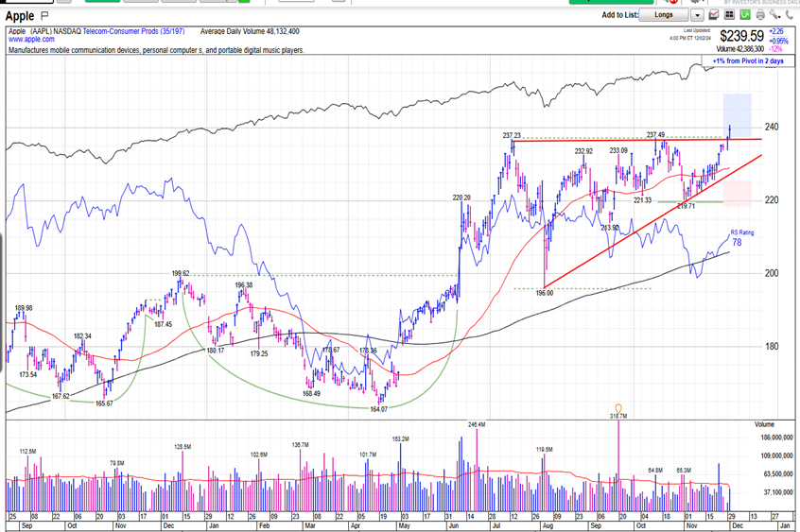This screenshot has height=532, width=800.
Task: Click the green chart pattern icon
Action: pos(746,15)
